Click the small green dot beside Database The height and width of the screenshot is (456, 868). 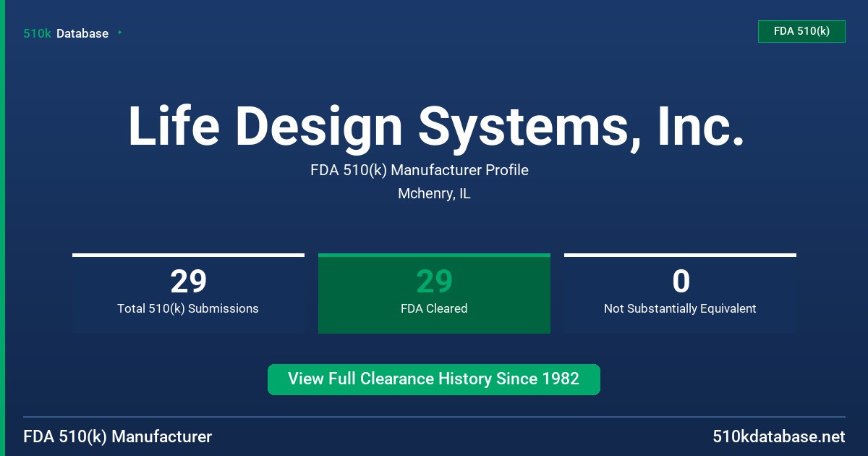[x=119, y=33]
